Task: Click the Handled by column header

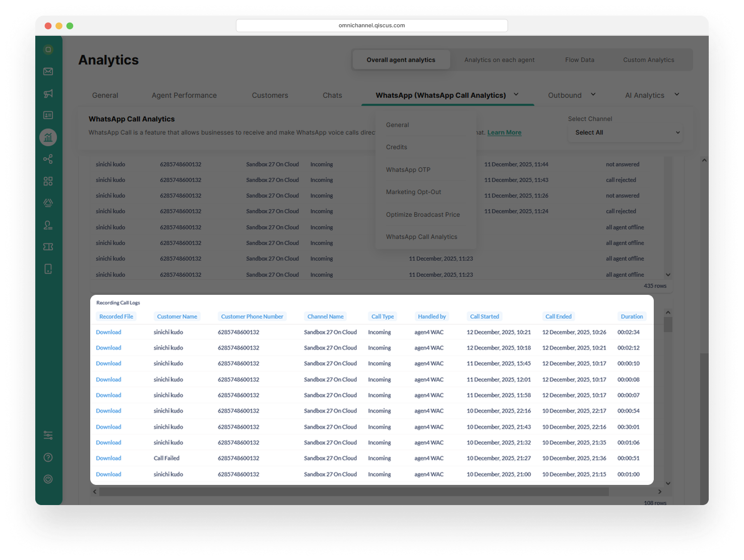Action: 432,317
